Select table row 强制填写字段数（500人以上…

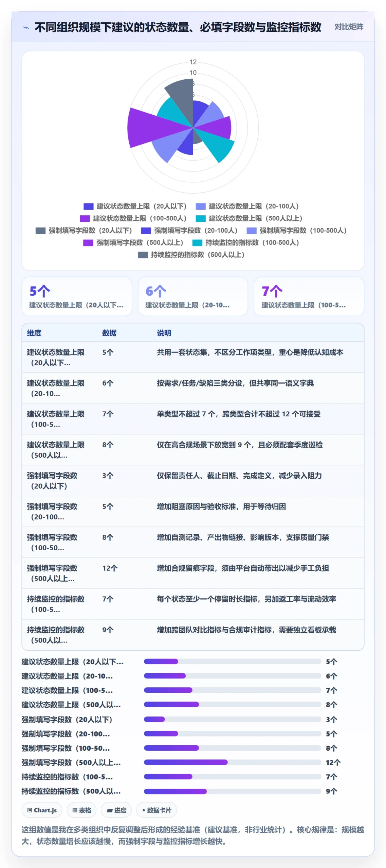point(193,573)
